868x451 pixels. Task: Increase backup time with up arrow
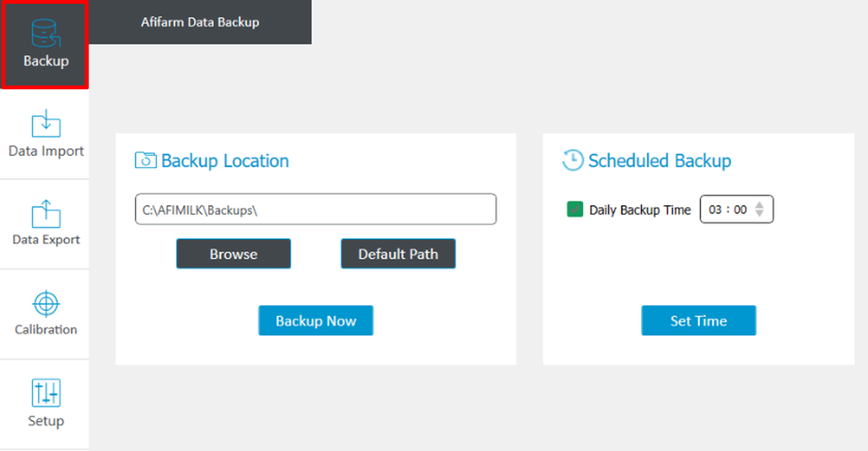760,205
